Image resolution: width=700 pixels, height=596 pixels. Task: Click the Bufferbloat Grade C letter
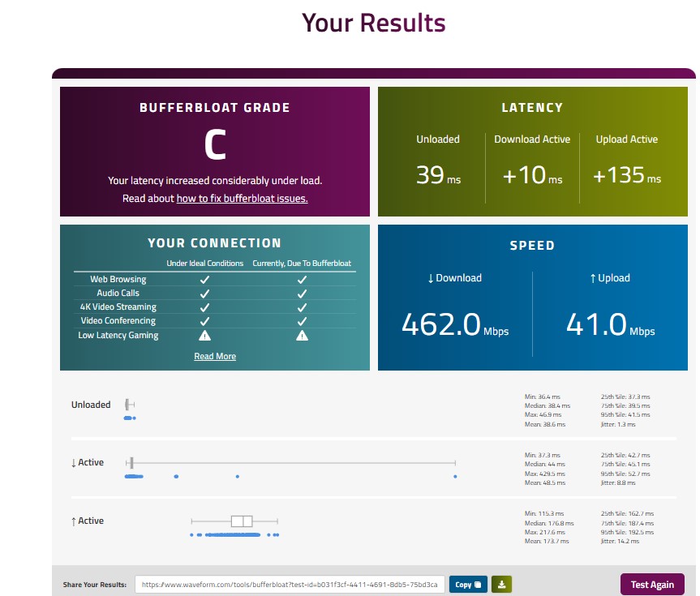coord(215,144)
